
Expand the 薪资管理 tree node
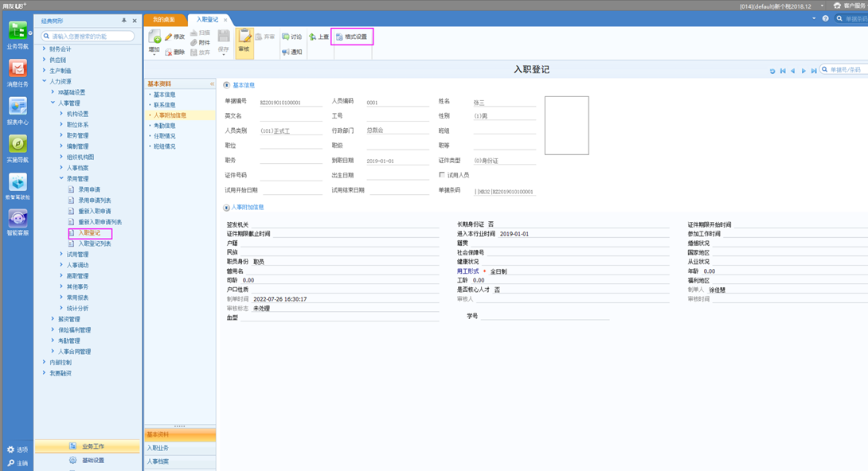53,319
